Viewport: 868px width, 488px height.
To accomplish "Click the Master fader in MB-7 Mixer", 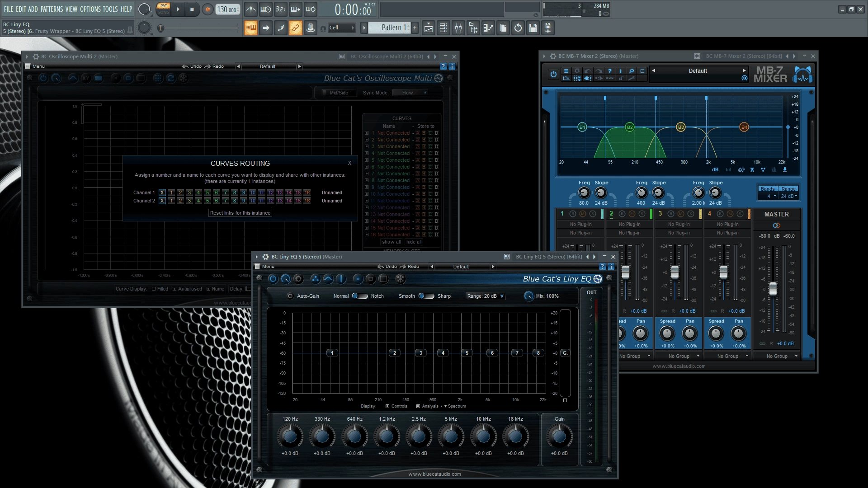I will tap(773, 288).
